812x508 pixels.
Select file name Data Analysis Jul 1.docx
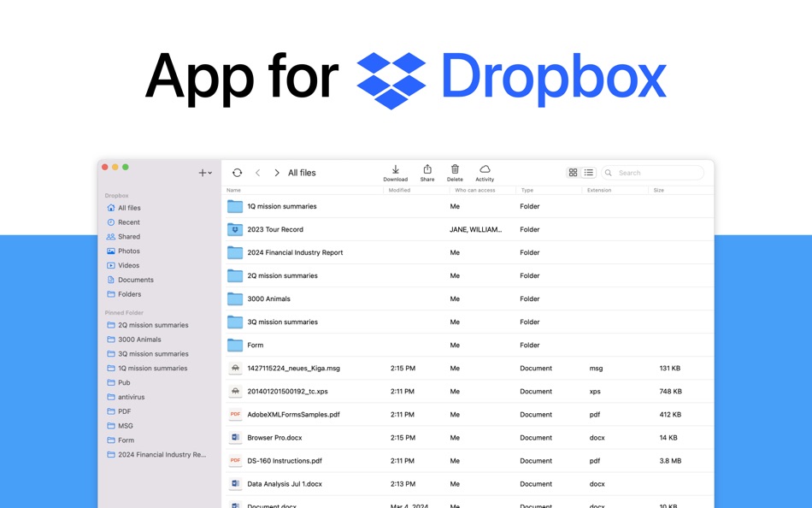click(285, 484)
